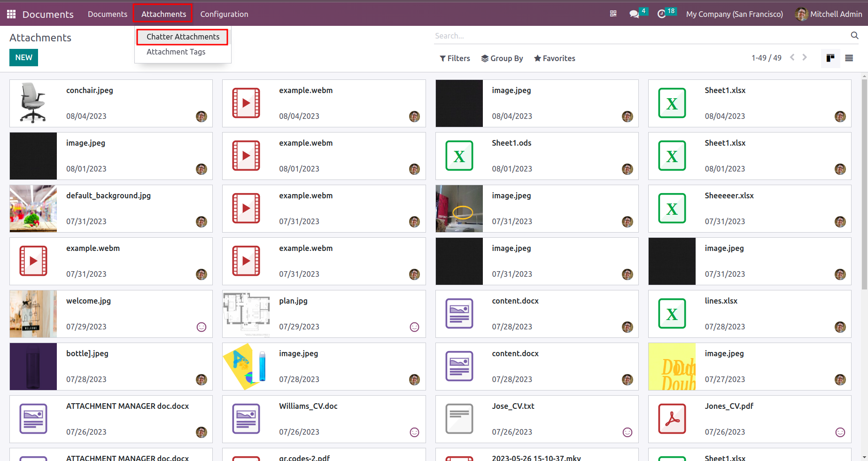Expand the Filters dropdown
Image resolution: width=868 pixels, height=461 pixels.
coord(455,58)
